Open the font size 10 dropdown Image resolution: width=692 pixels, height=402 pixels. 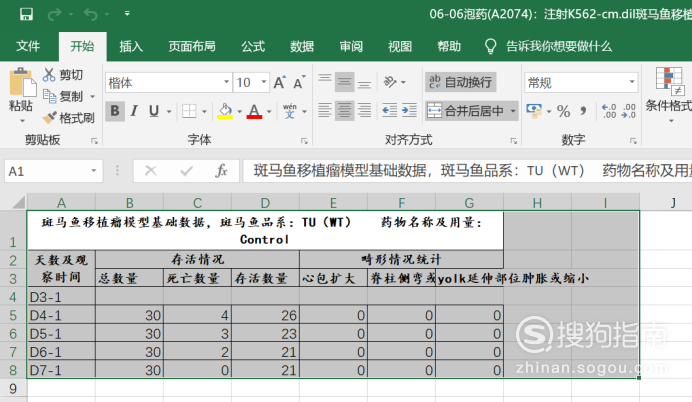263,82
